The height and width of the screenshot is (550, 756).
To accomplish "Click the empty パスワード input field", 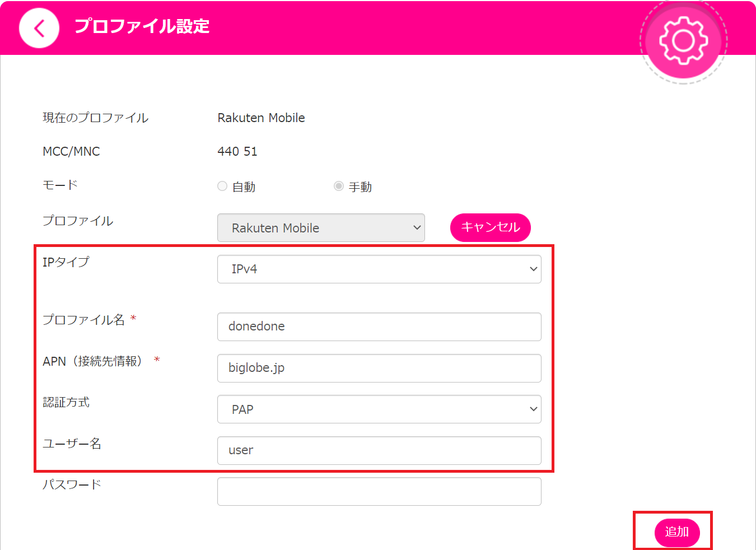I will [379, 491].
